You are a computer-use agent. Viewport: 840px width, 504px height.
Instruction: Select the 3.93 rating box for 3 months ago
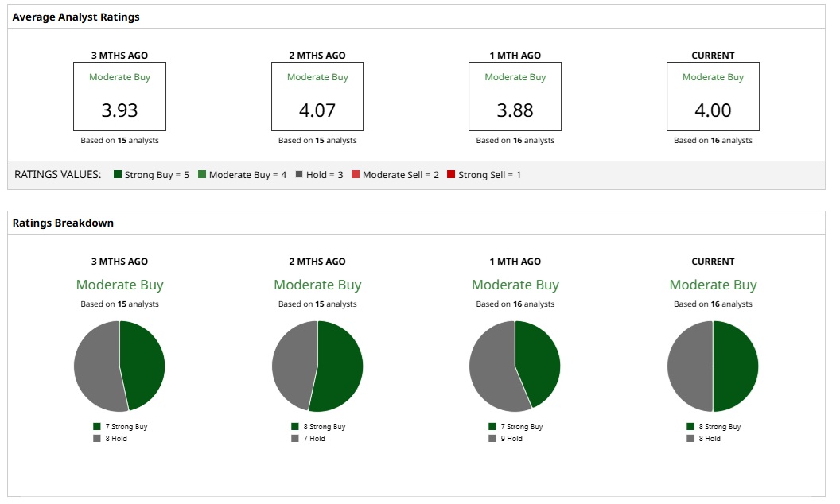(119, 96)
